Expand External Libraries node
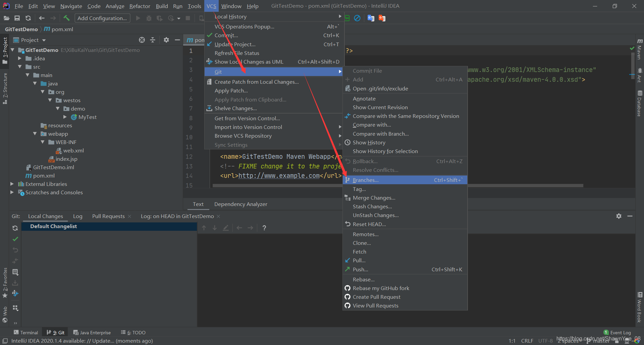 (x=12, y=184)
